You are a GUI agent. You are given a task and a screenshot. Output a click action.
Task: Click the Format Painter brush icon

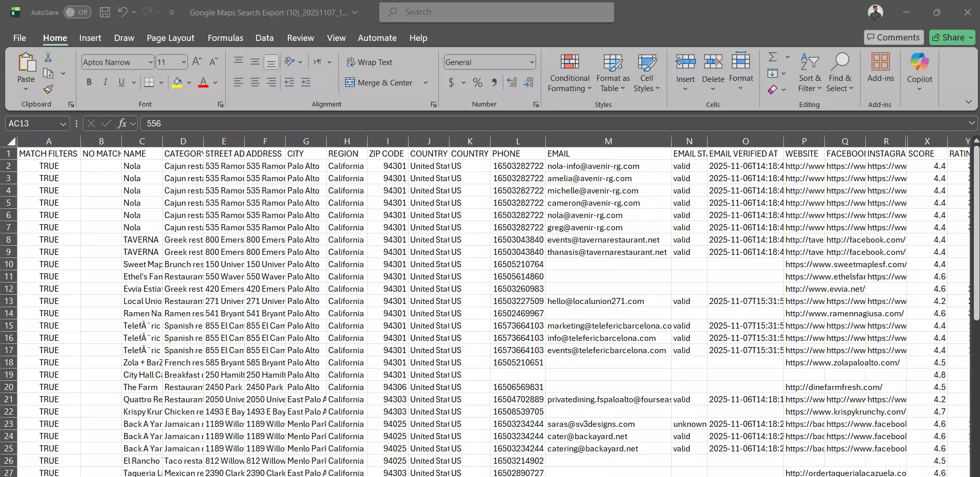48,90
